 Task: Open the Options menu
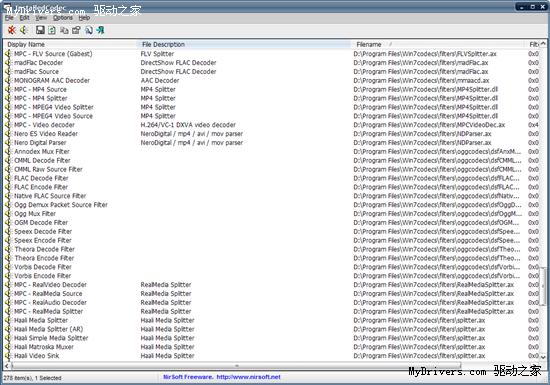63,18
